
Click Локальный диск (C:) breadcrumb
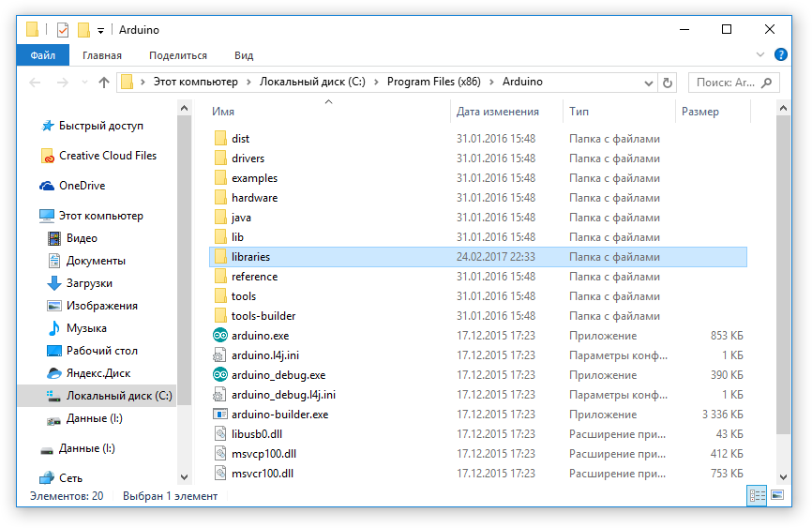pos(312,82)
